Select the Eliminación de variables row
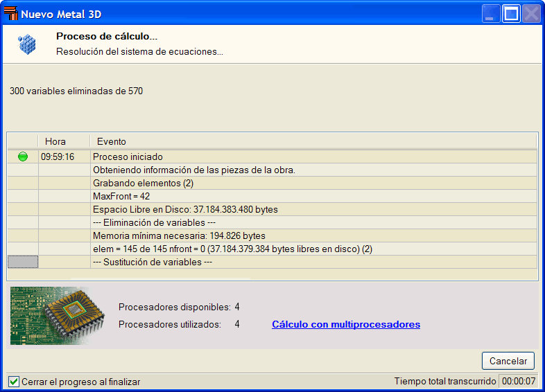 pyautogui.click(x=272, y=223)
